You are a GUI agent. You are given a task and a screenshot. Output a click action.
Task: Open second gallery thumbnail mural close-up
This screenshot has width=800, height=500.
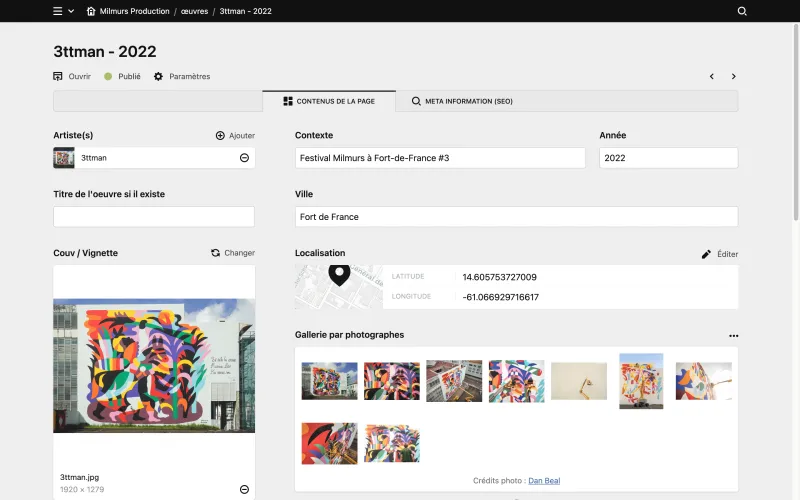pos(392,381)
